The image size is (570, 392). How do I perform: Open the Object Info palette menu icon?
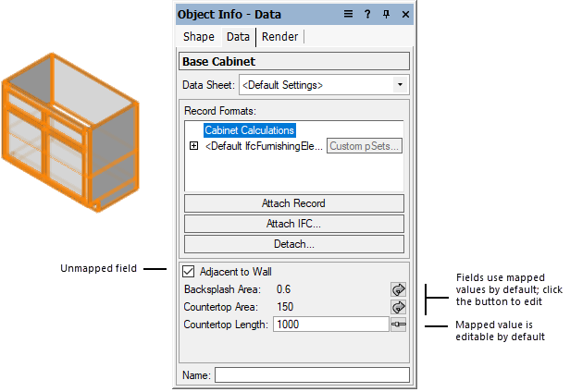click(349, 14)
